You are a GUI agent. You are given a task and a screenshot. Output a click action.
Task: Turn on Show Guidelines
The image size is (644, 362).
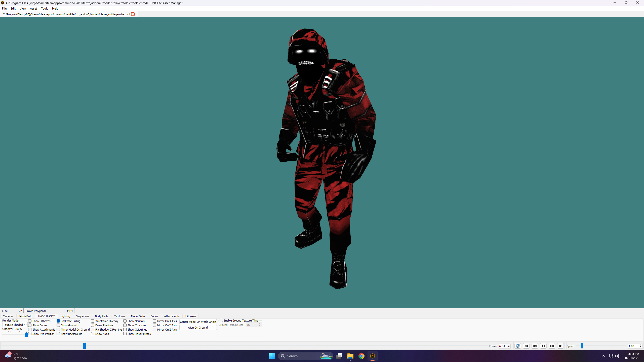coord(125,330)
